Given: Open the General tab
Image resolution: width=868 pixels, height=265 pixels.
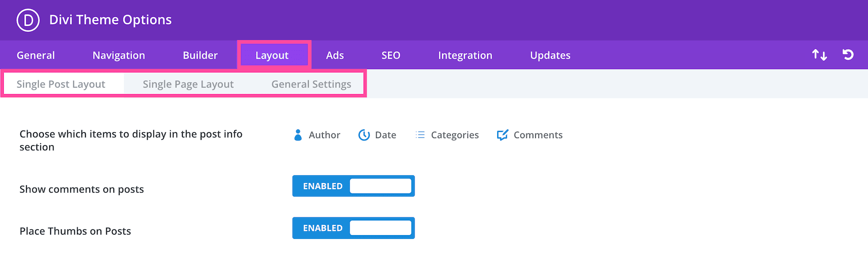Looking at the screenshot, I should click(x=36, y=56).
